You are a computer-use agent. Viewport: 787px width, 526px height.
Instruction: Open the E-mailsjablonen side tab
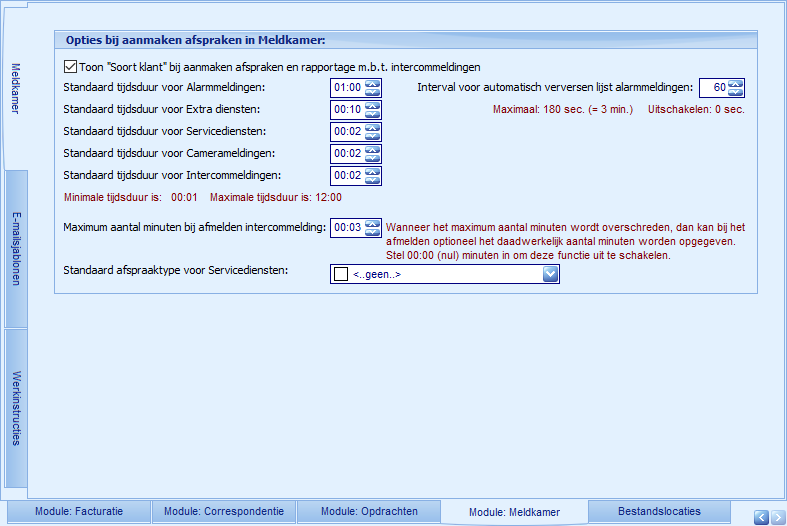16,249
